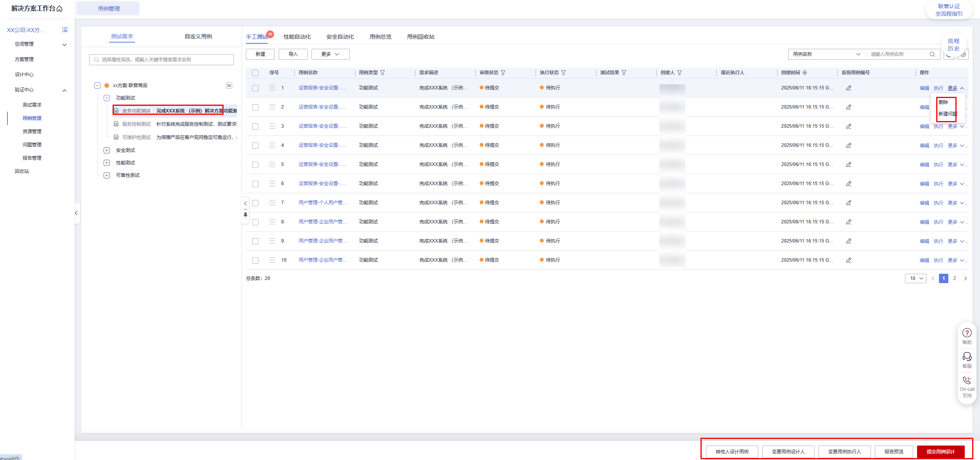980x460 pixels.
Task: Click the 执行 link in row 5
Action: point(938,165)
